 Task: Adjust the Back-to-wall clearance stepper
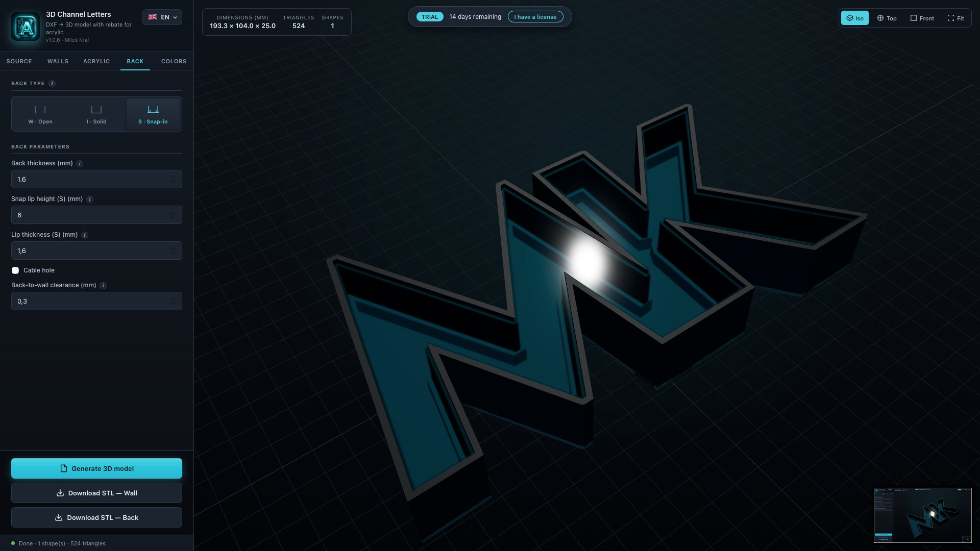point(173,301)
